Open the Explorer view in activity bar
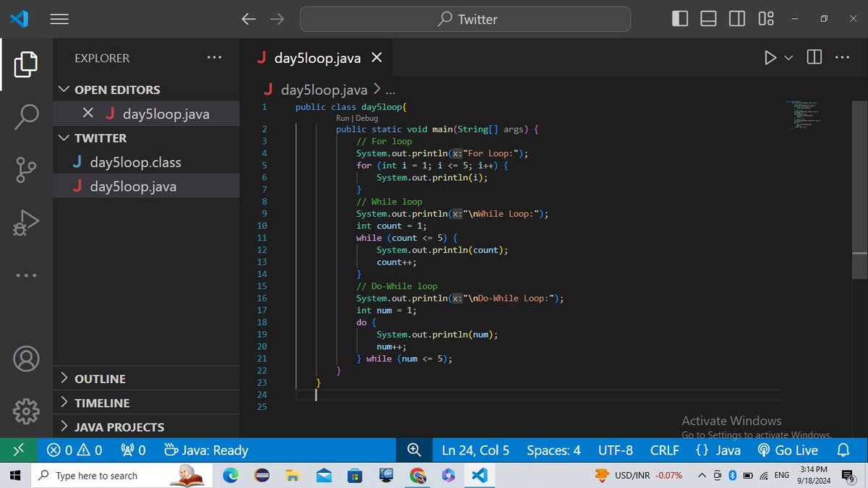 pos(26,64)
